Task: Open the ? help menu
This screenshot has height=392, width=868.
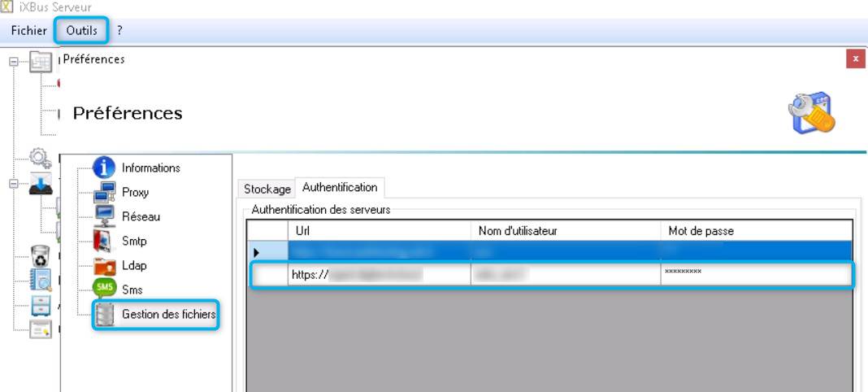Action: [119, 30]
